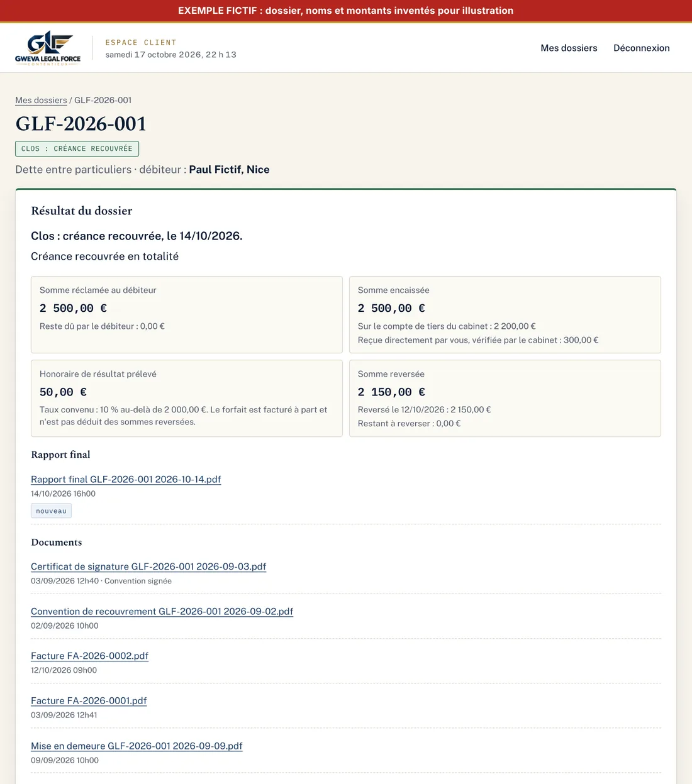The width and height of the screenshot is (692, 784).
Task: Select the Somme reversée card
Action: tap(505, 398)
